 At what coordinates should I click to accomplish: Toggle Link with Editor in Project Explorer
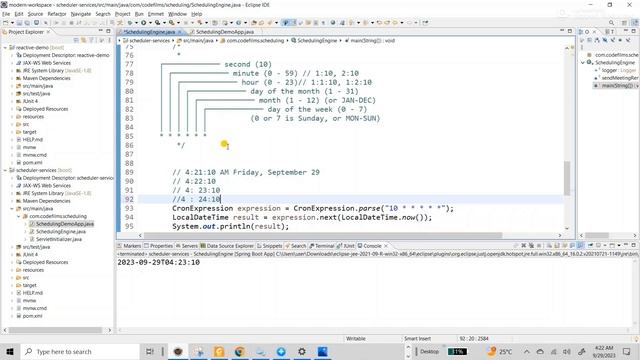pyautogui.click(x=84, y=40)
